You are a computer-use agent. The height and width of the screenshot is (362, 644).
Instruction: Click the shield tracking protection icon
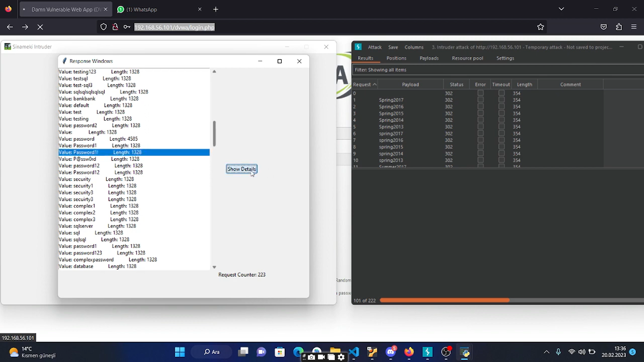(103, 26)
